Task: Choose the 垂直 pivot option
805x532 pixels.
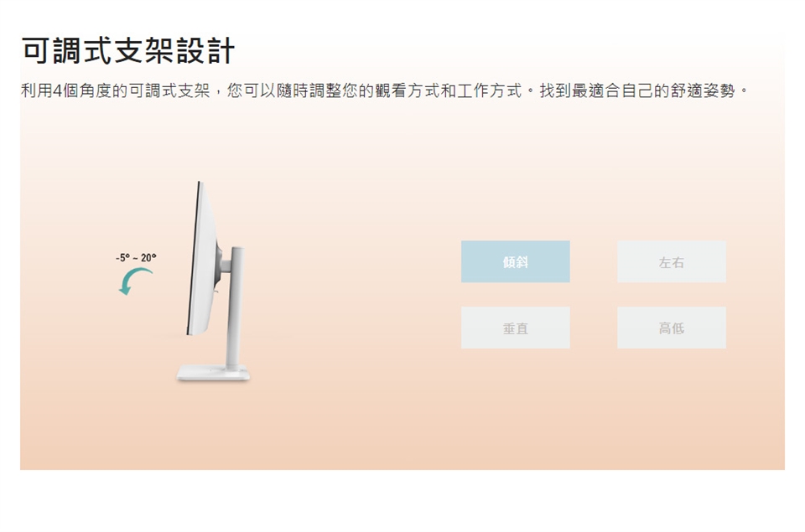Action: pyautogui.click(x=515, y=328)
